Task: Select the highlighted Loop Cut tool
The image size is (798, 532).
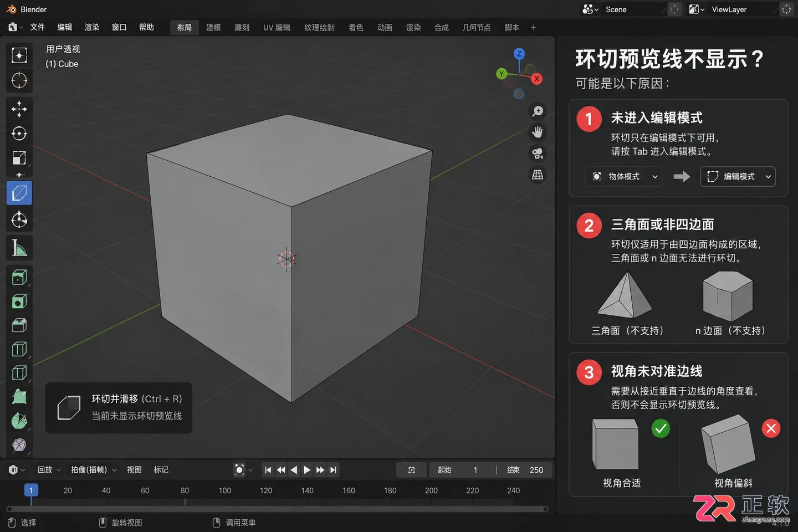Action: [19, 193]
